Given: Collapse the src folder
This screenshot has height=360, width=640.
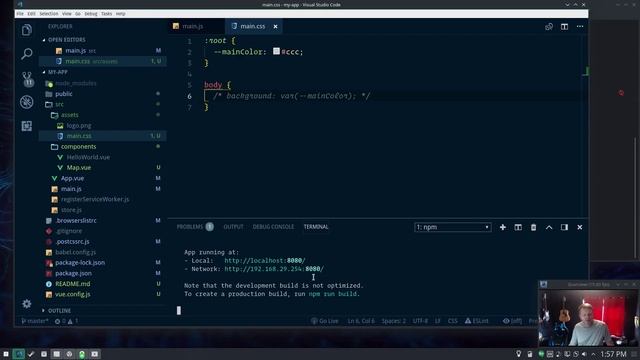Looking at the screenshot, I should 59,104.
